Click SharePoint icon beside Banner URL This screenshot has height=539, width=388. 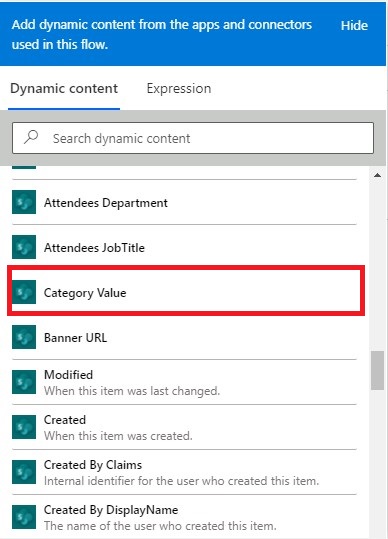point(24,337)
